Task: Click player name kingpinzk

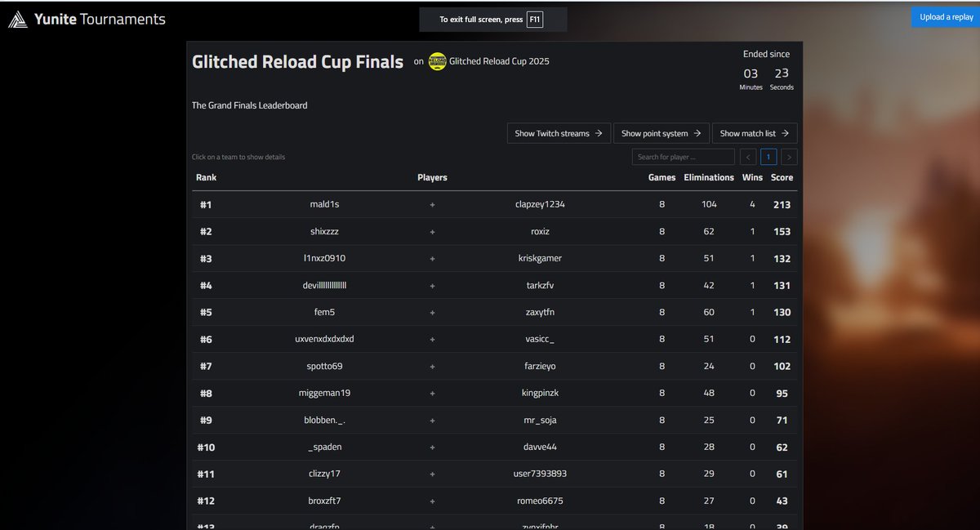Action: coord(540,393)
